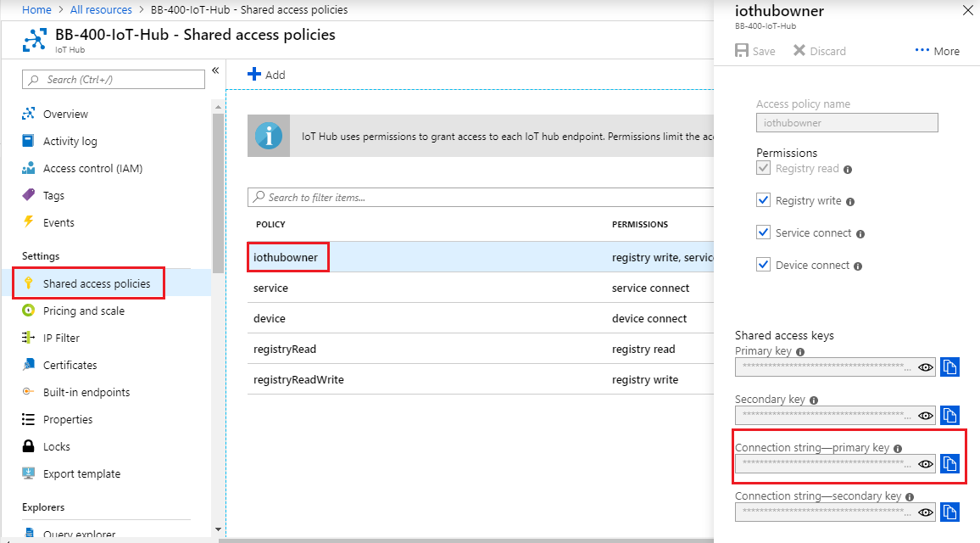Reveal the secondary key value
Screen dimensions: 980x543
(x=925, y=415)
